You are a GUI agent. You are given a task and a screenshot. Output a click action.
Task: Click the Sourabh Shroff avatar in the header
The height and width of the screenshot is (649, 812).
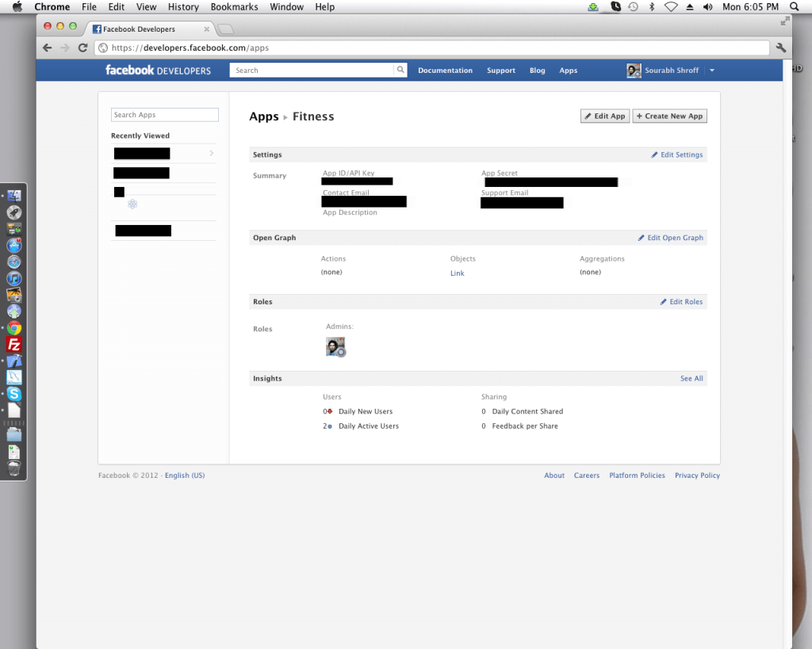click(634, 71)
